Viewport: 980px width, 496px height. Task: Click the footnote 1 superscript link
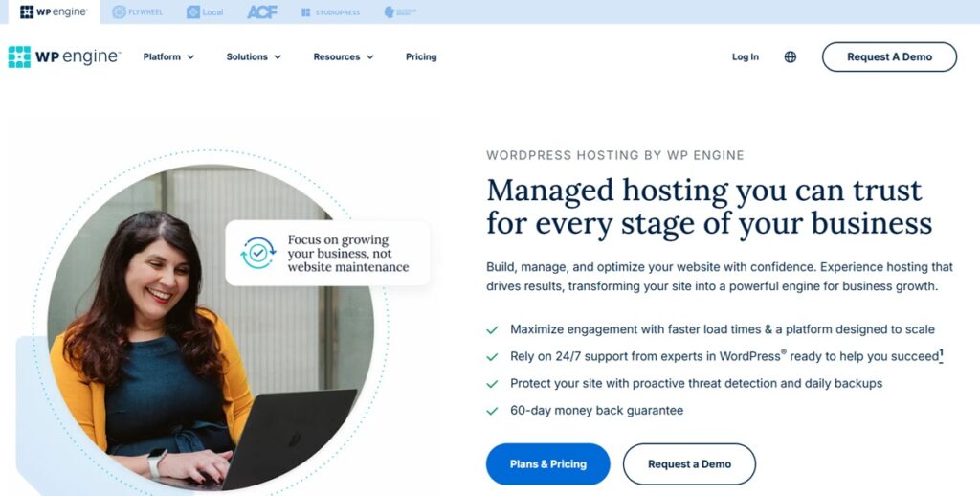click(942, 354)
